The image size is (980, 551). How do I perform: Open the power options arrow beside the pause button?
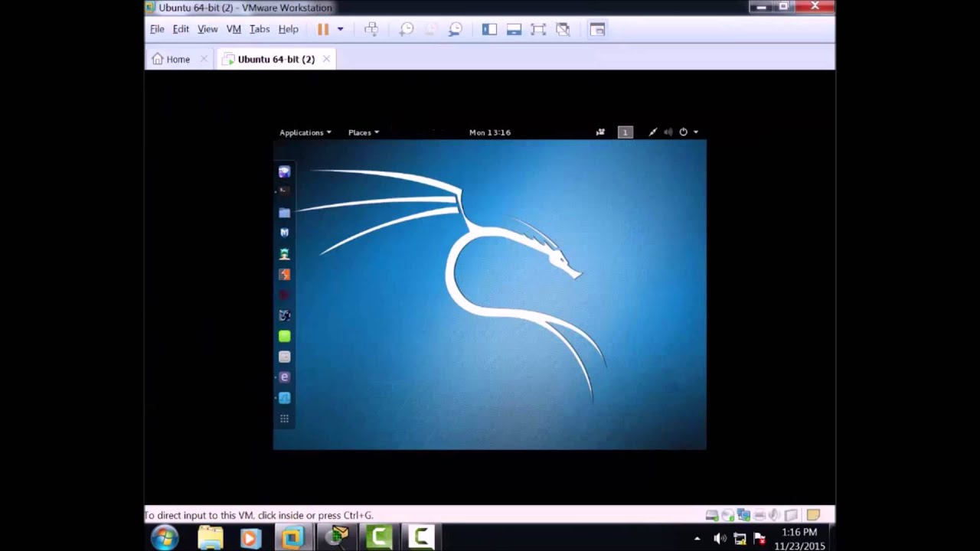pos(340,29)
